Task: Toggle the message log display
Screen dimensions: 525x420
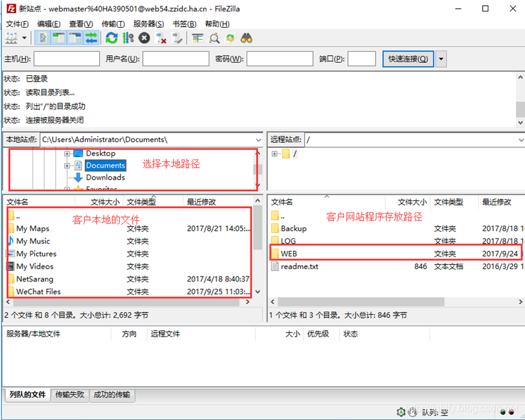Action: click(x=43, y=38)
